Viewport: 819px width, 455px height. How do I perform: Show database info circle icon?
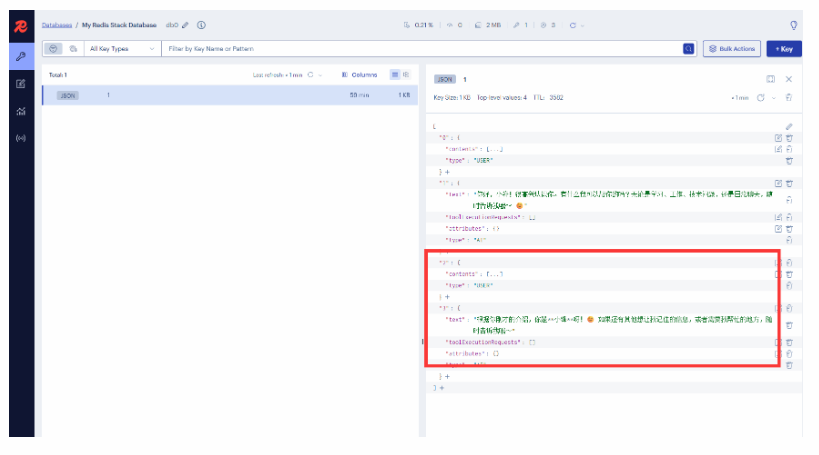click(201, 25)
